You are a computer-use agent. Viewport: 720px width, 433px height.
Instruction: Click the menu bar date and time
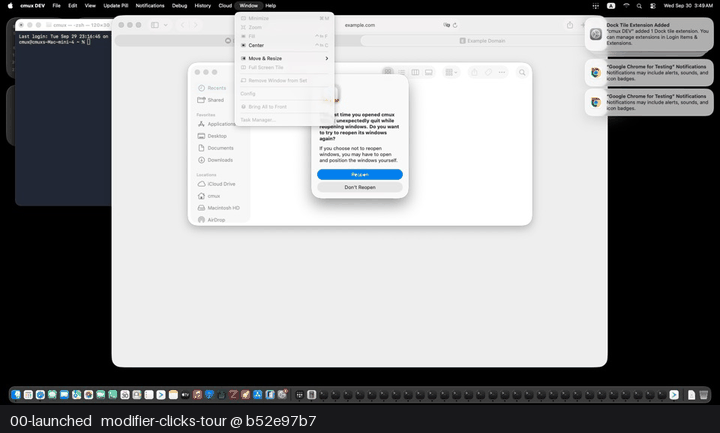(x=687, y=6)
